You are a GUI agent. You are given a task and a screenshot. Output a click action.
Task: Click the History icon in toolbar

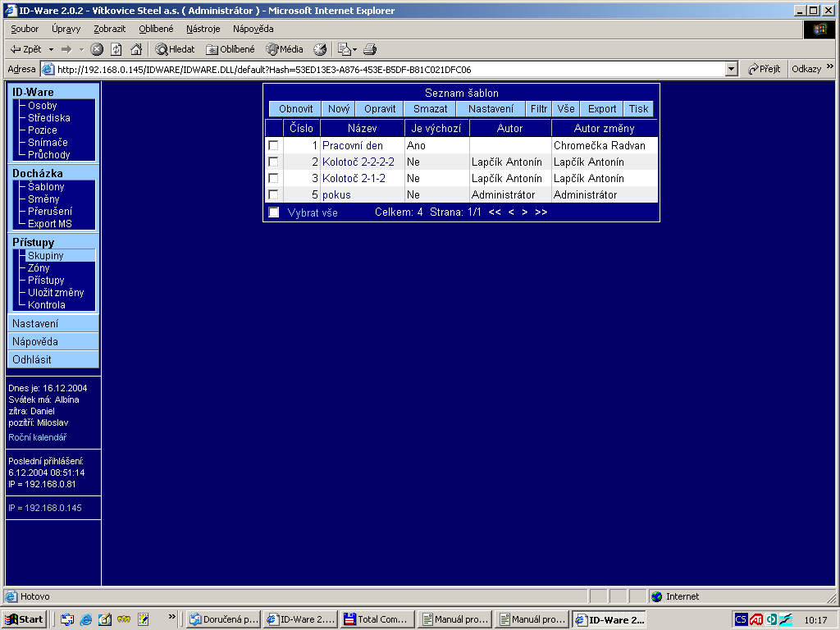[x=320, y=49]
